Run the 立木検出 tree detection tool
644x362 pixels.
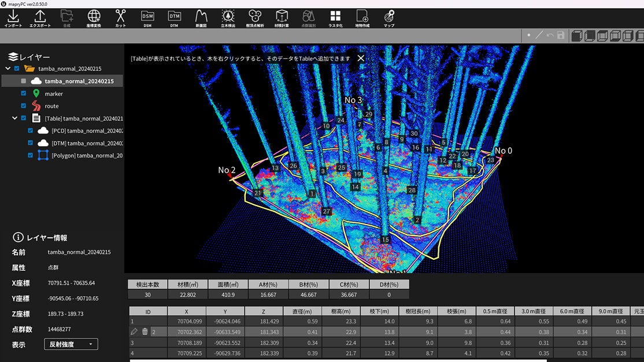tap(228, 17)
